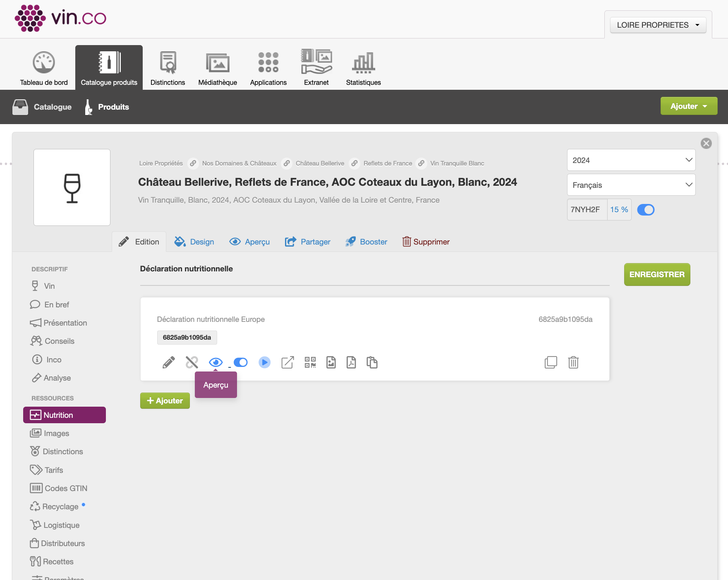Click Produits in dark bar

click(107, 107)
